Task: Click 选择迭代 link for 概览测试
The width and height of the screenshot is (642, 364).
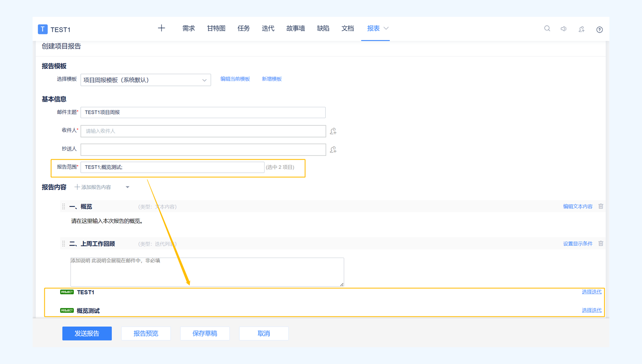Action: 592,311
